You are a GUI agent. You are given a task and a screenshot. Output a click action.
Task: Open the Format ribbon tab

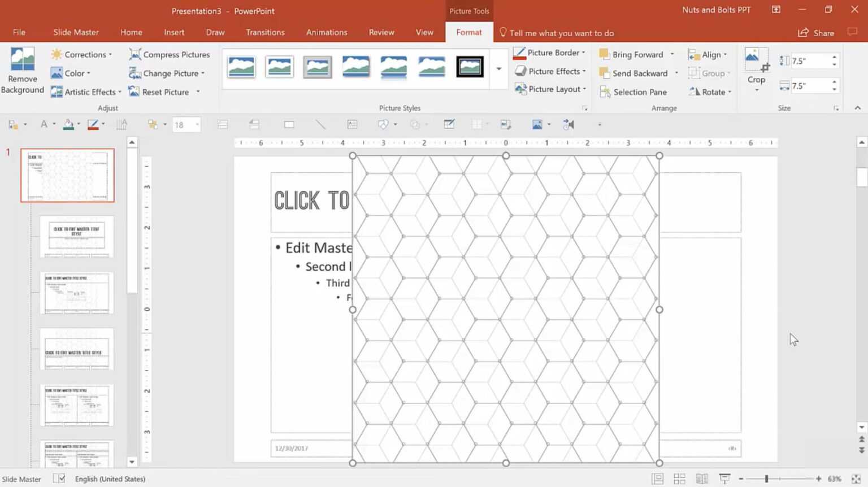(468, 32)
